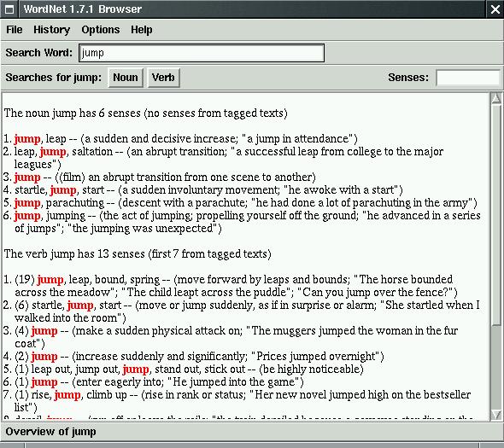Open the window menu icon in title bar

coord(9,9)
